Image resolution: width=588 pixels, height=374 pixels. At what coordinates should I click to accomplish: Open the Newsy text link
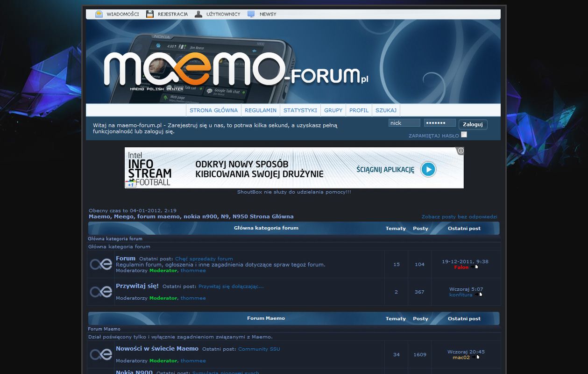[268, 14]
